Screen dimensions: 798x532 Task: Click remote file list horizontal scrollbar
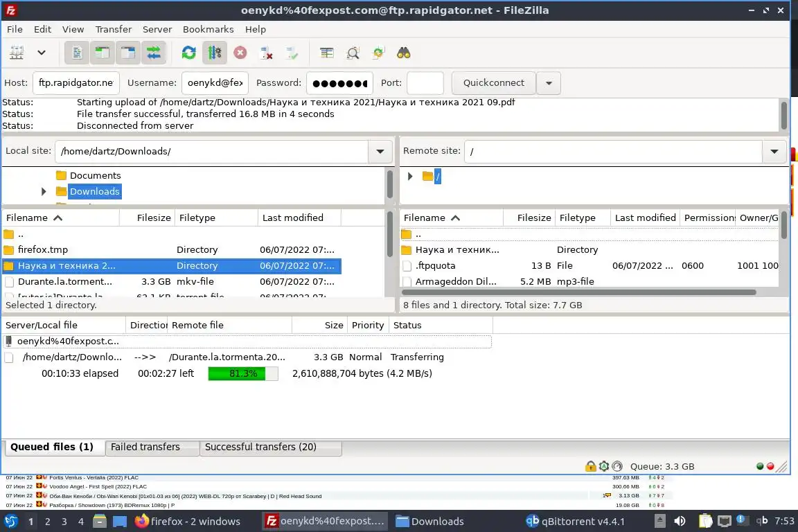pos(578,292)
